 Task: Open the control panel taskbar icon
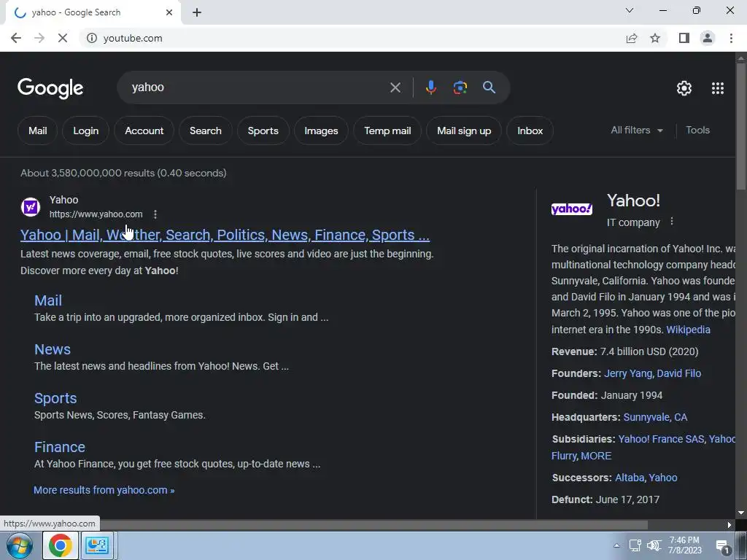click(x=97, y=545)
